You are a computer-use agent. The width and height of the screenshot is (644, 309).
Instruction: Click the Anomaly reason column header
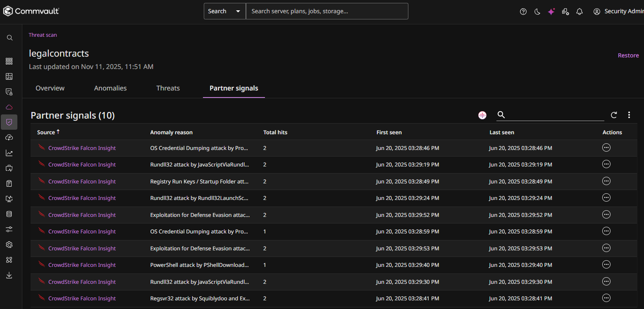pos(171,132)
